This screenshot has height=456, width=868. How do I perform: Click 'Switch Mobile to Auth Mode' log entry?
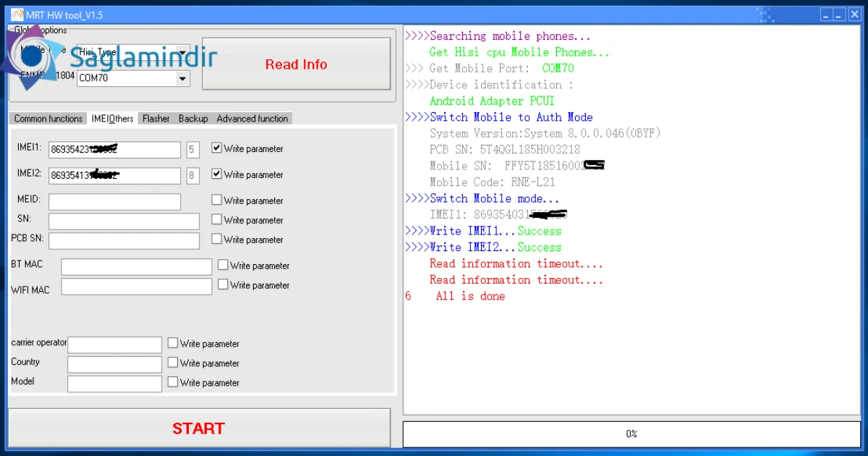(499, 117)
